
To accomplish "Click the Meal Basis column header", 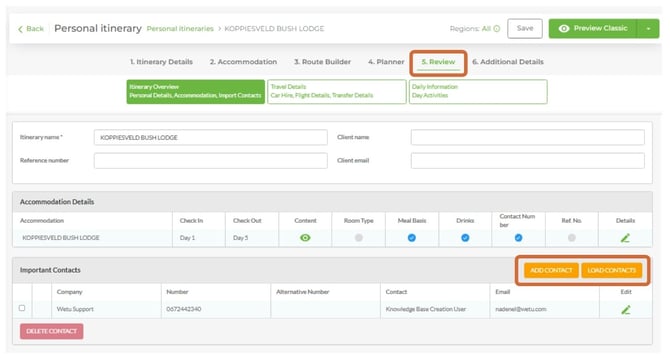I will (412, 221).
